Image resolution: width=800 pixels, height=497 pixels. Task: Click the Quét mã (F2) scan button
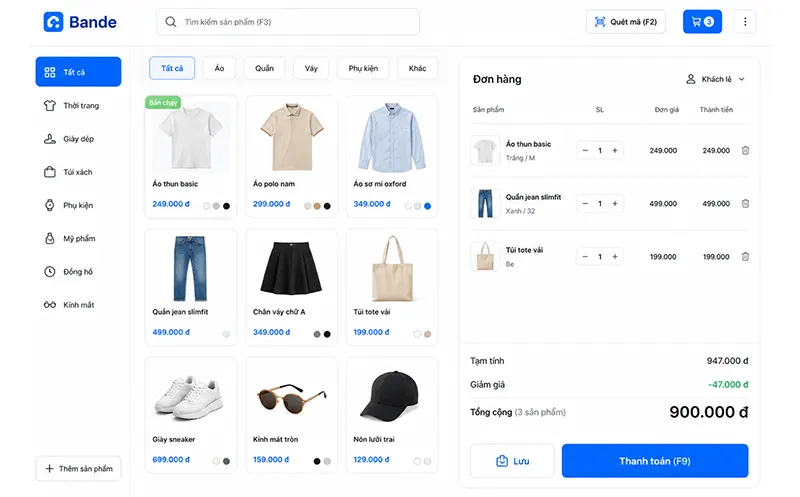(626, 21)
